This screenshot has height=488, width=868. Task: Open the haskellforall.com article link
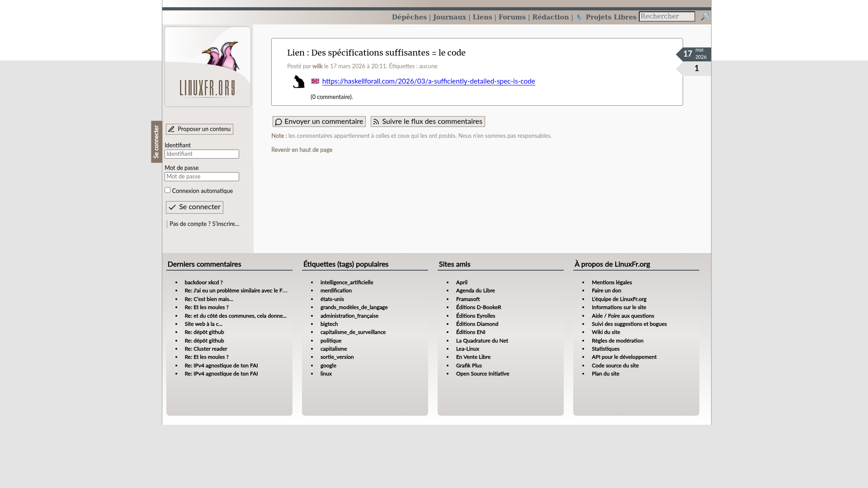428,81
